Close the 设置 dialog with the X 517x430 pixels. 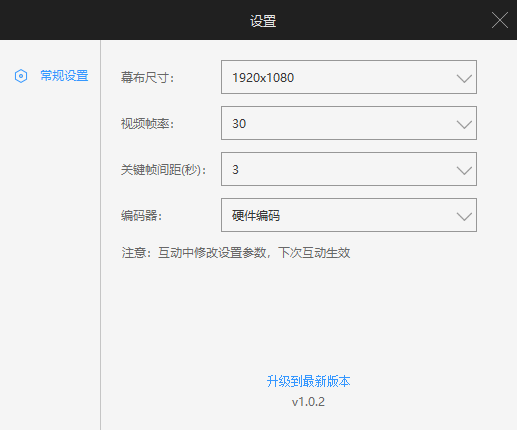500,20
